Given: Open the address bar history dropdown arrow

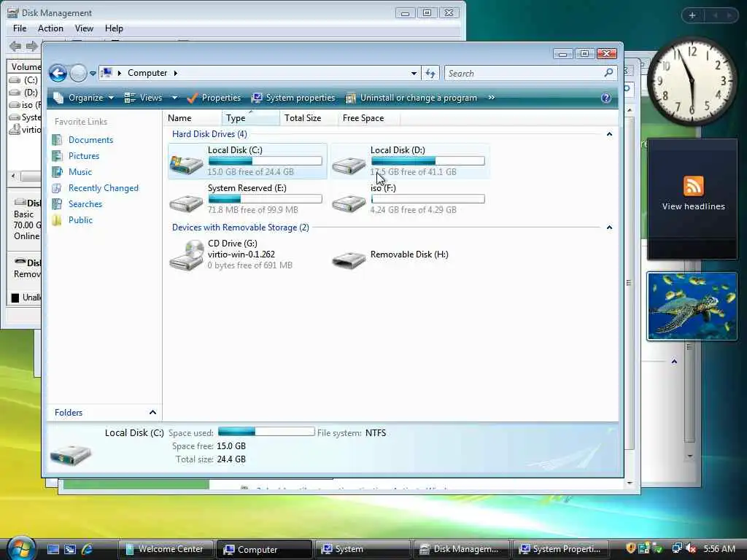Looking at the screenshot, I should (414, 74).
